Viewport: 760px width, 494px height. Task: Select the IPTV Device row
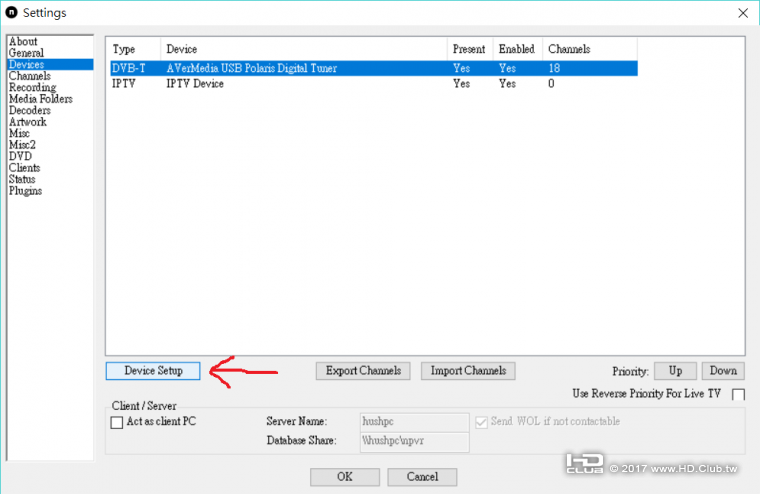[374, 84]
